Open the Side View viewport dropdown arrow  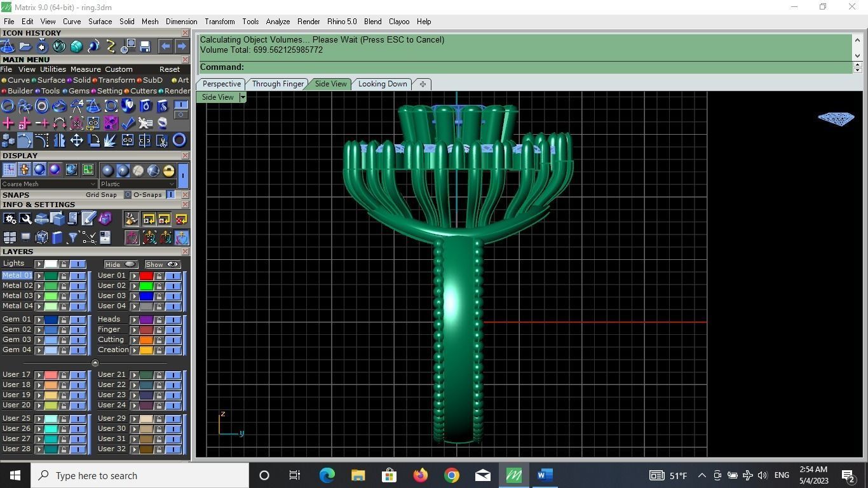tap(243, 97)
